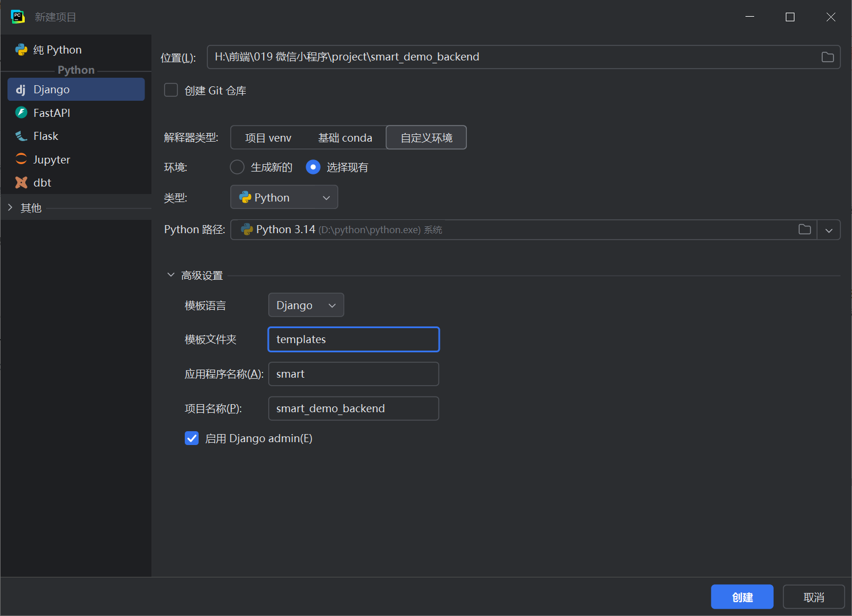Click the Python icon in 类型 dropdown
The height and width of the screenshot is (616, 852).
245,197
